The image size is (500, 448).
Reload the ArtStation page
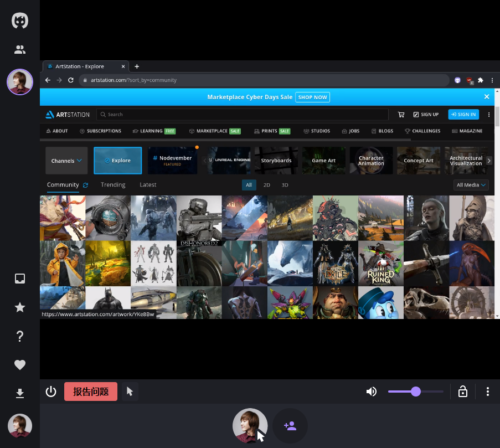point(71,80)
